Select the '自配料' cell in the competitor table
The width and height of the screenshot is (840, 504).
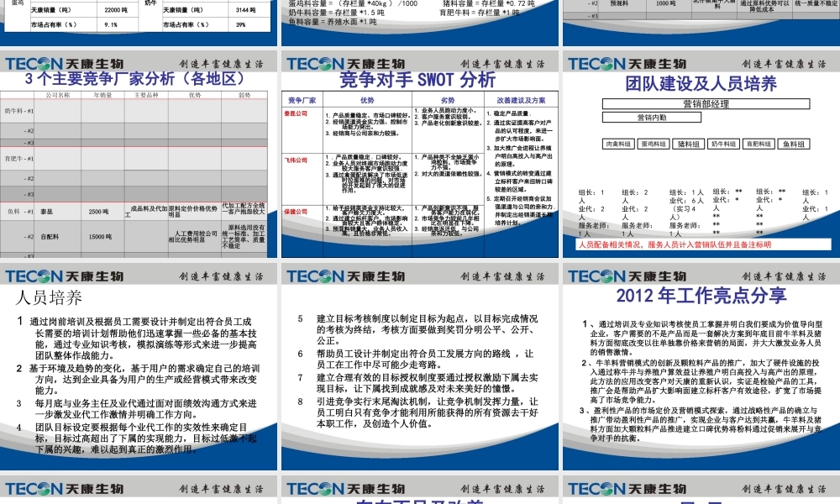[59, 236]
